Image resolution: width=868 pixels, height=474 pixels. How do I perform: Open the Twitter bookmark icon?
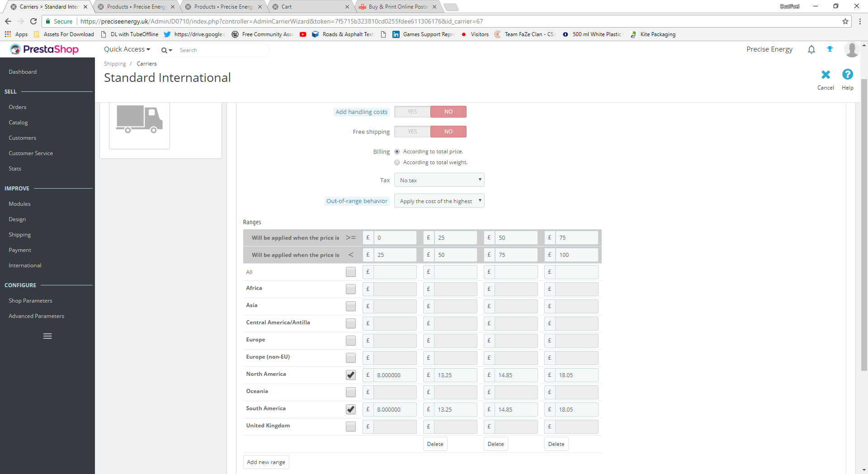167,34
